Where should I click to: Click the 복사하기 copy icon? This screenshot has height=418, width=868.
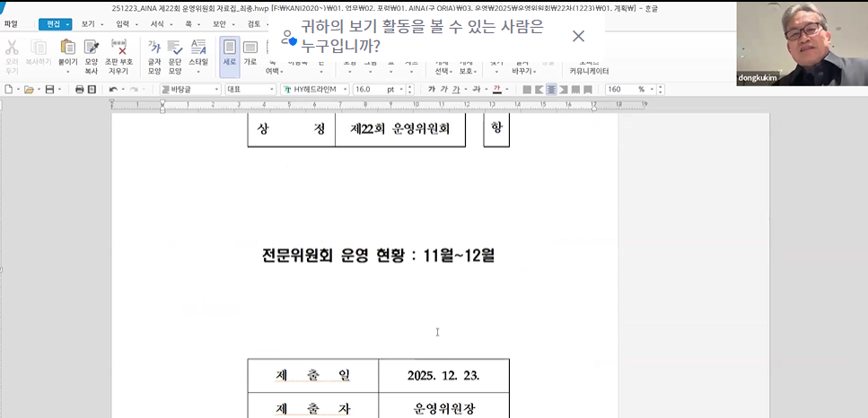pyautogui.click(x=39, y=48)
